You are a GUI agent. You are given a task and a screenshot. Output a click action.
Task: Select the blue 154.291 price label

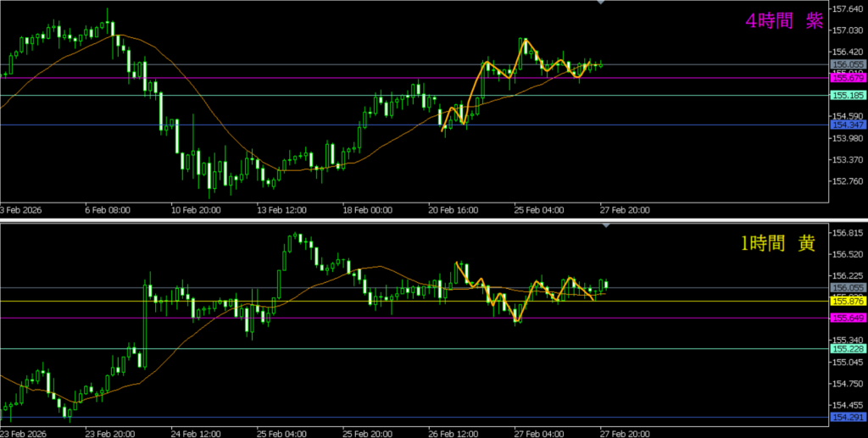pos(848,418)
